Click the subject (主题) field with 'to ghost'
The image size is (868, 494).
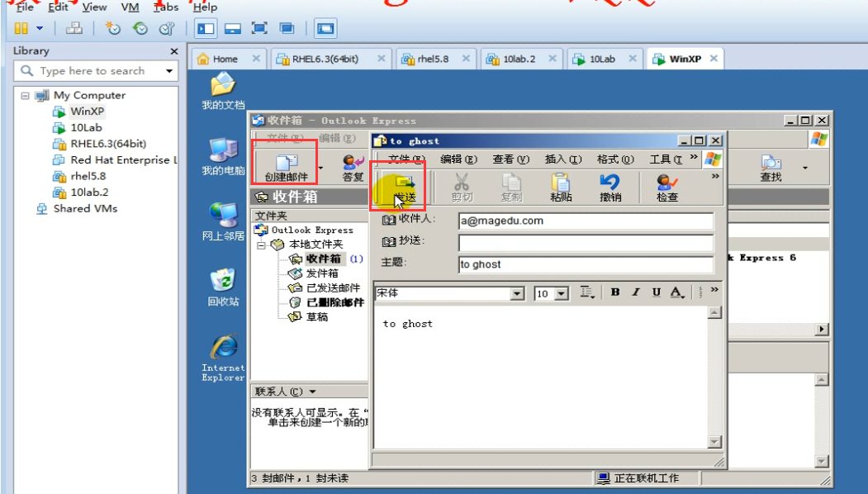[586, 264]
